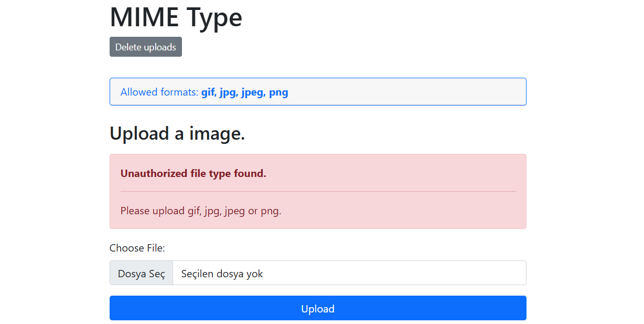Submit the form with the Upload button
Screen dimensions: 644x324
[318, 308]
